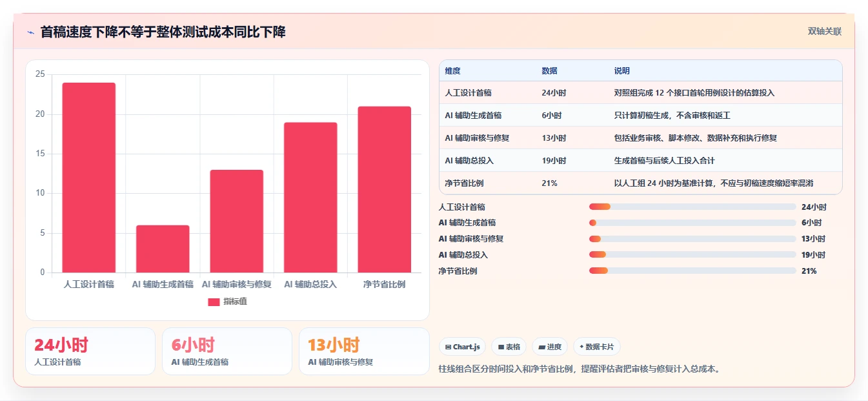Click the 21% progress list value
868x401 pixels.
(x=809, y=271)
